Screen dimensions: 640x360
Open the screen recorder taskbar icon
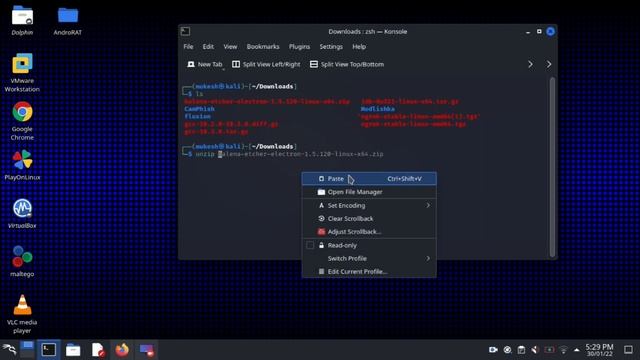[x=147, y=350]
